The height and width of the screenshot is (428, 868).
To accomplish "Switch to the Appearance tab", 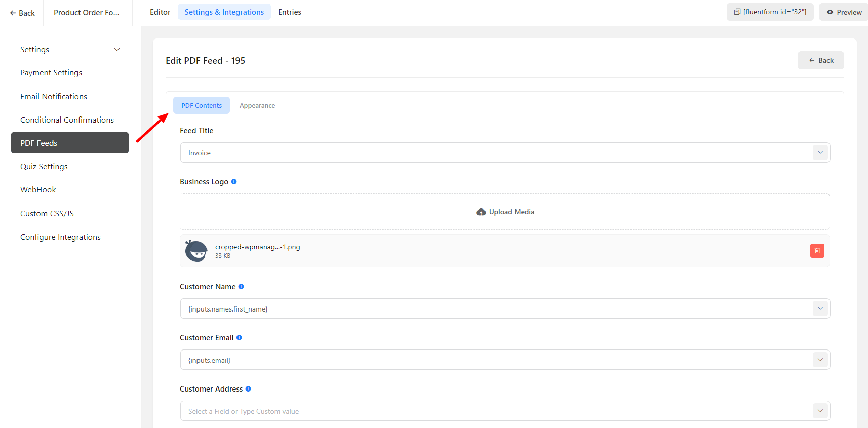I will click(x=257, y=106).
